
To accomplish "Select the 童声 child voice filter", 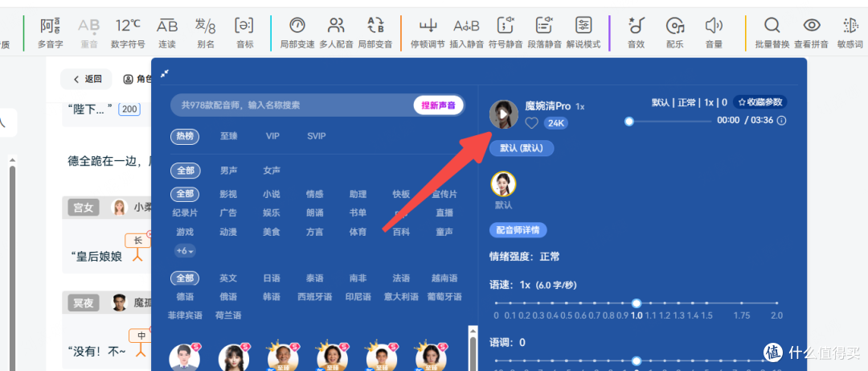I will coord(444,232).
